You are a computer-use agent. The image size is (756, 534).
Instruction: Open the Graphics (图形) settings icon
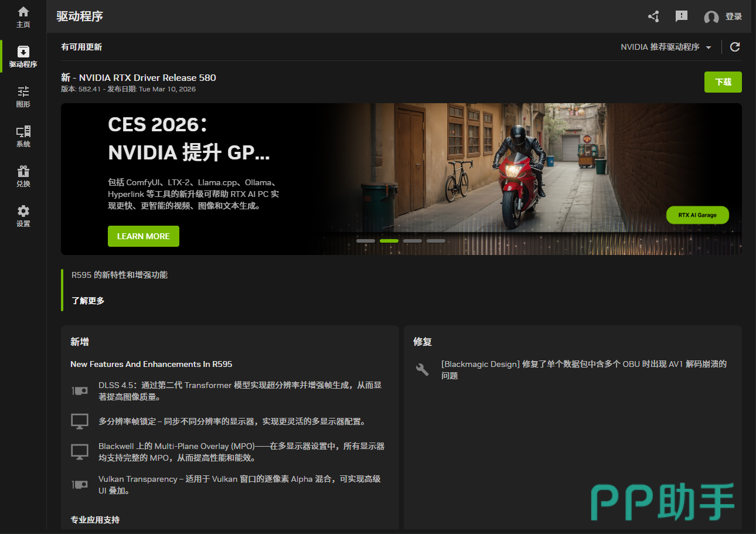click(23, 96)
